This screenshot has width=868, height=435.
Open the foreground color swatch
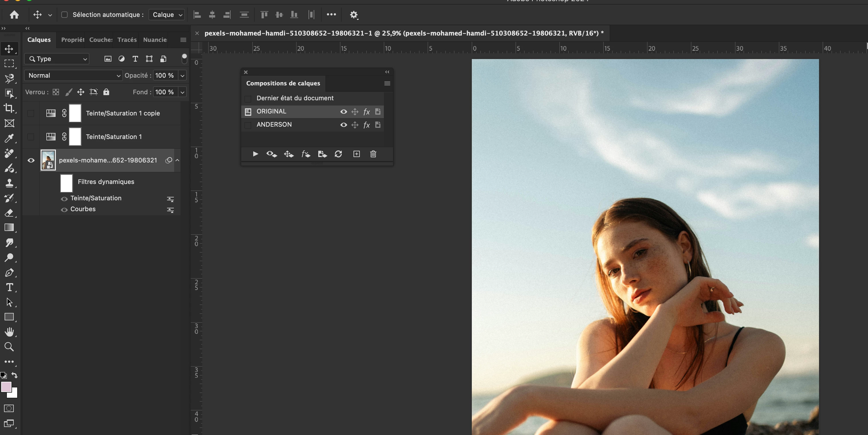click(x=6, y=387)
